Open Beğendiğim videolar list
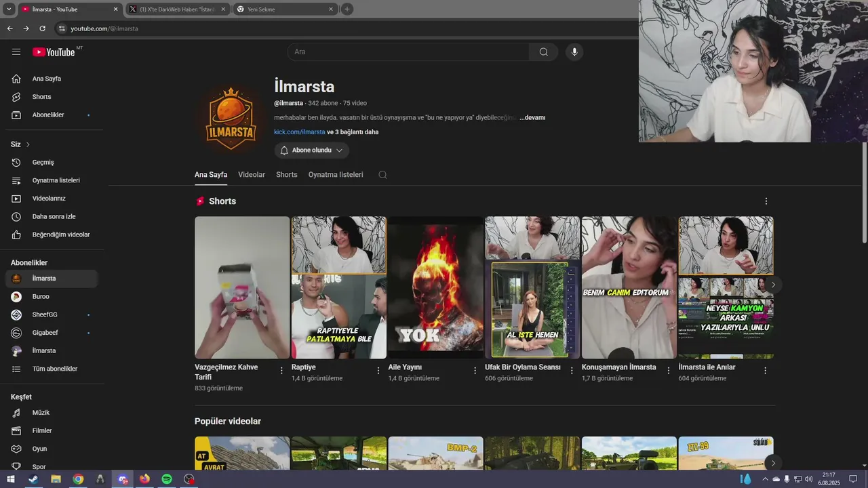This screenshot has width=868, height=488. point(52,235)
